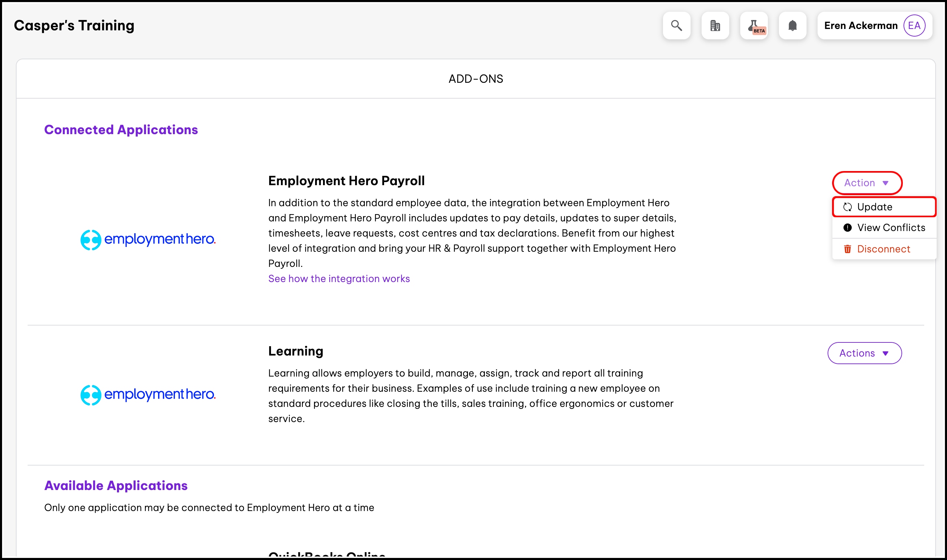Viewport: 947px width, 560px height.
Task: Click the Casper's Training title
Action: (x=74, y=26)
